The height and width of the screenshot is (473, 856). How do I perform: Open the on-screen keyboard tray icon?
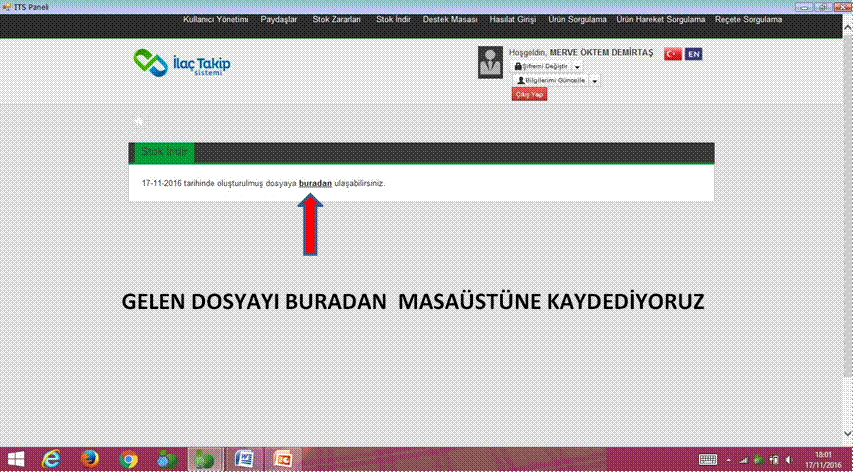[x=709, y=459]
